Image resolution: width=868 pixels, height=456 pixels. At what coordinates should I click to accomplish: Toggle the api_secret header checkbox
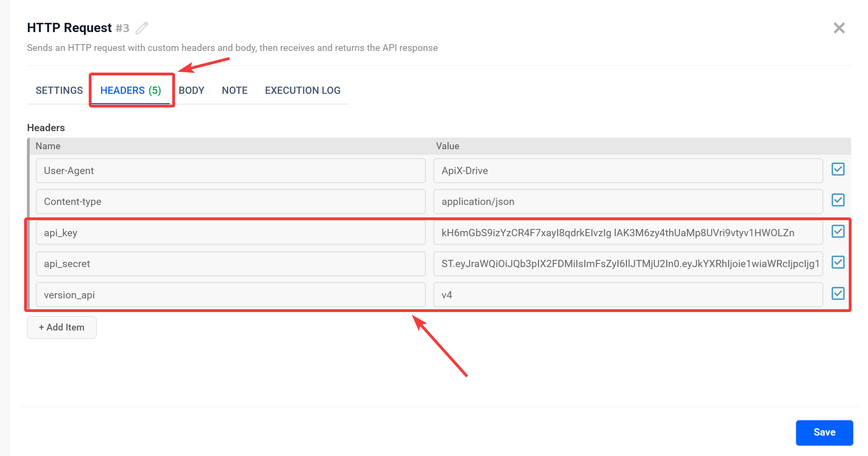[x=838, y=262]
